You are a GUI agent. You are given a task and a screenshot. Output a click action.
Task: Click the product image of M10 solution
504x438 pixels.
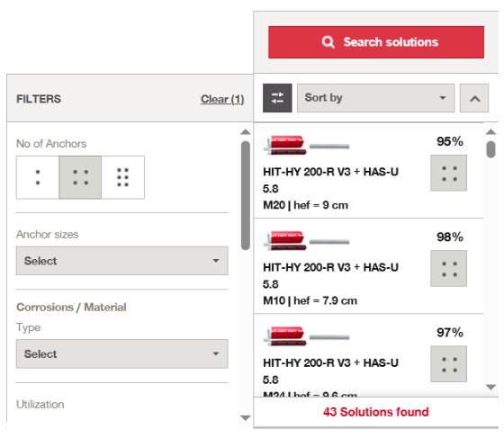(x=306, y=241)
